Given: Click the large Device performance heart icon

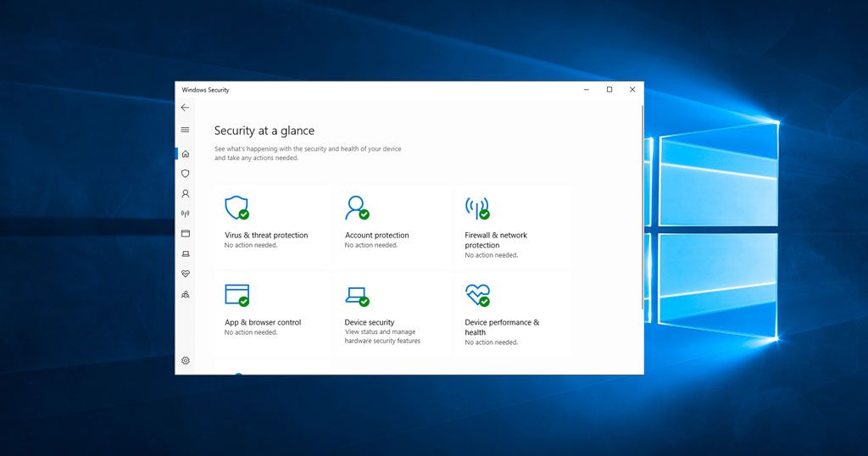Looking at the screenshot, I should (477, 295).
